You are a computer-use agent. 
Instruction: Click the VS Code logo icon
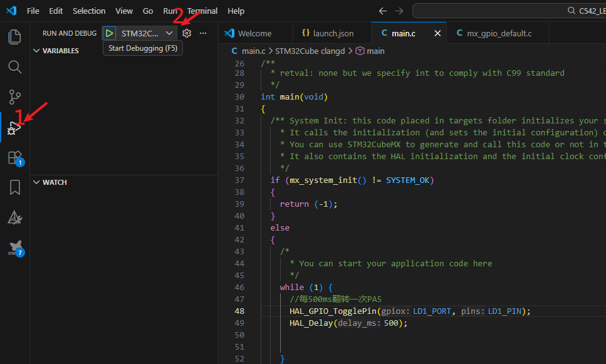coord(12,11)
